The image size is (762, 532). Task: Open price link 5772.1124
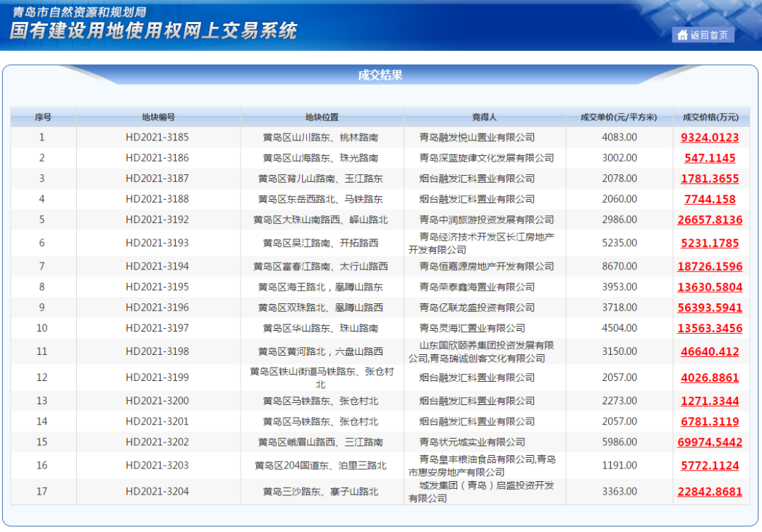(x=710, y=466)
